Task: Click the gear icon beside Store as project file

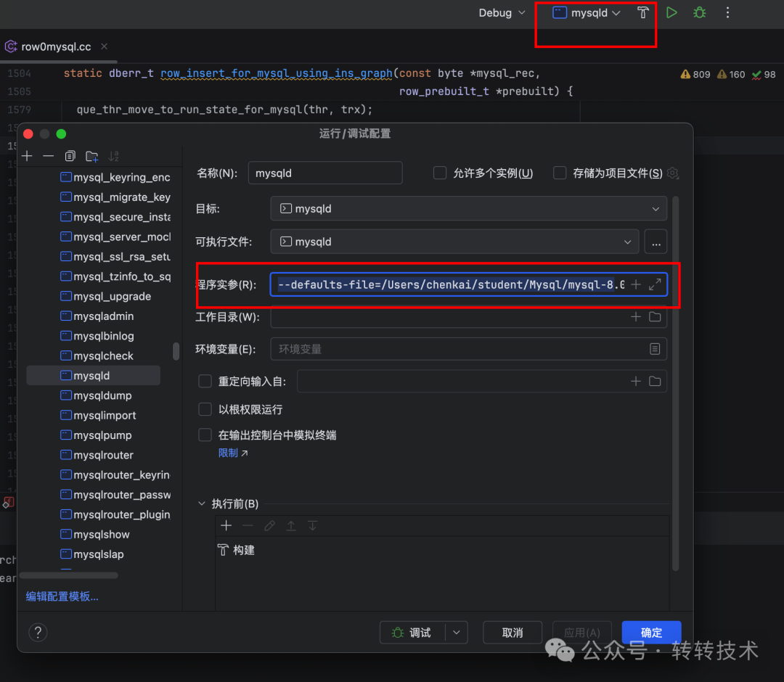Action: (x=673, y=173)
